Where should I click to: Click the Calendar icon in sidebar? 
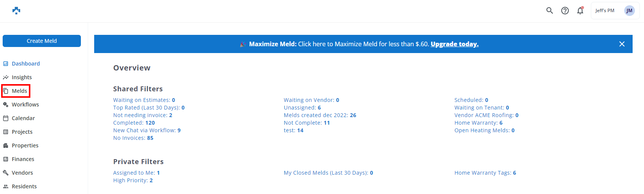tap(6, 118)
